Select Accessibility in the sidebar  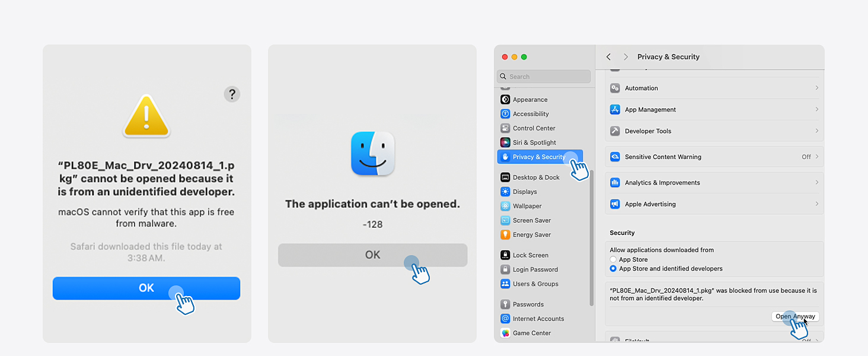540,114
